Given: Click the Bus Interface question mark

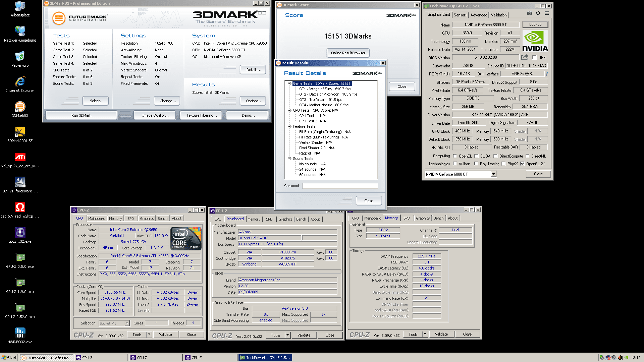Looking at the screenshot, I should coord(546,74).
